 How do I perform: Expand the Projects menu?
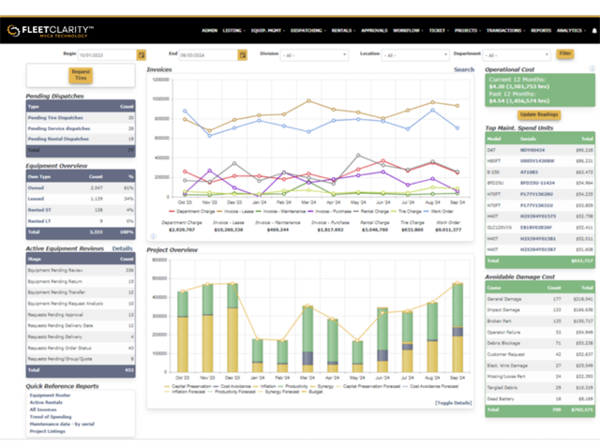tap(468, 31)
